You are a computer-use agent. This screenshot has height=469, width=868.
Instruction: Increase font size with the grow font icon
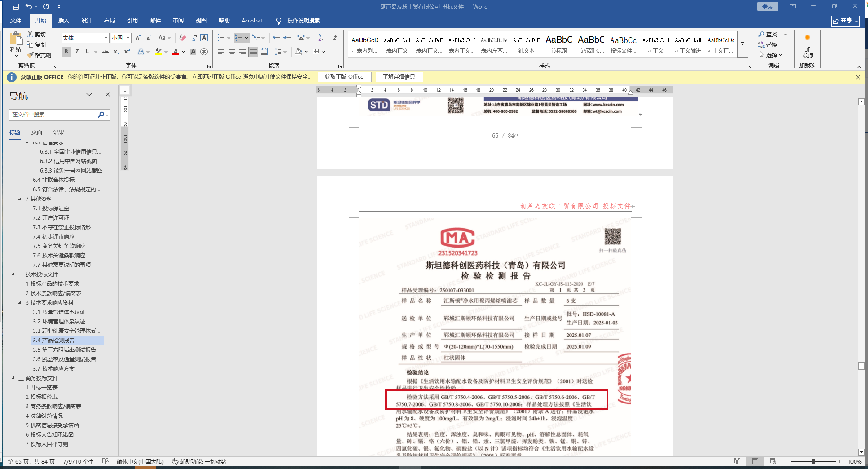[x=138, y=38]
